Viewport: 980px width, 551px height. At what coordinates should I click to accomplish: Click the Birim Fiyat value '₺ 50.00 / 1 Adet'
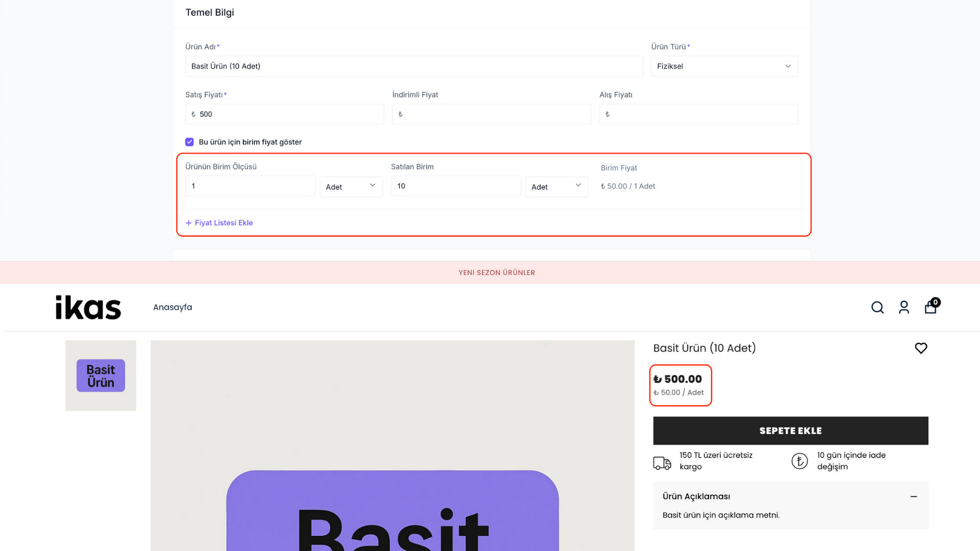tap(628, 186)
